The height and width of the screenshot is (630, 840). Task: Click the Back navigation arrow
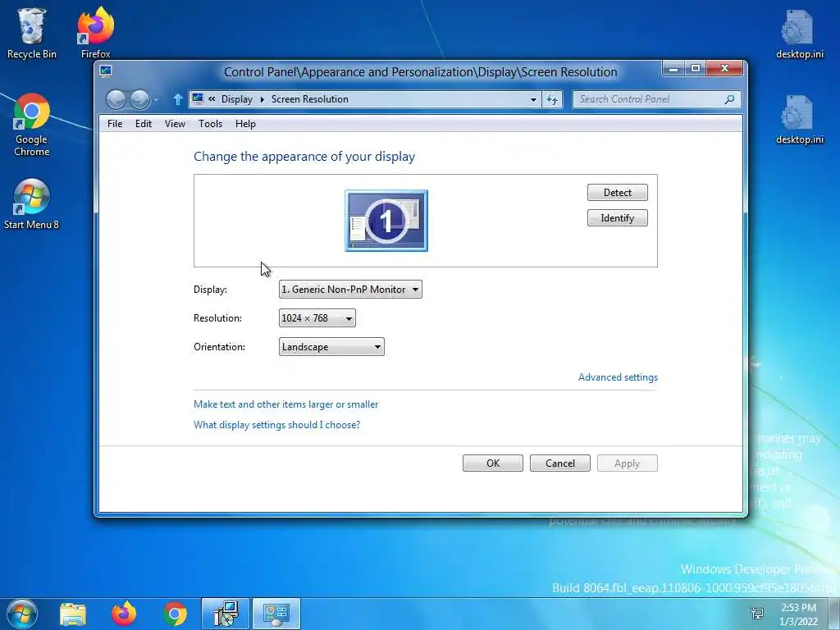coord(116,99)
